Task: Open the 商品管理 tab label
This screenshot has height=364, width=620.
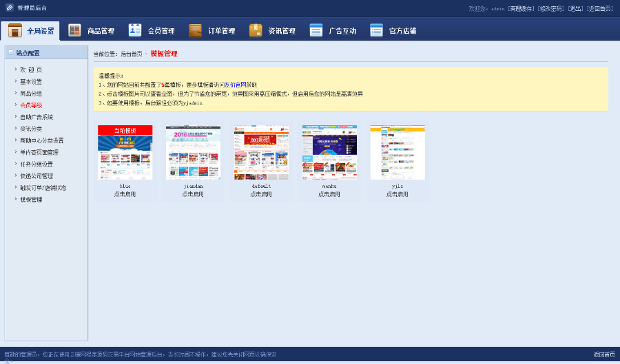Action: 101,31
